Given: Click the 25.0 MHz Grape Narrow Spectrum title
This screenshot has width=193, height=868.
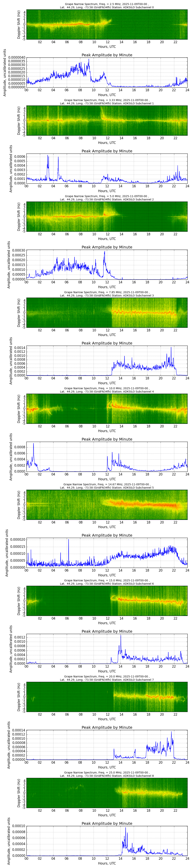Looking at the screenshot, I should pyautogui.click(x=107, y=774).
